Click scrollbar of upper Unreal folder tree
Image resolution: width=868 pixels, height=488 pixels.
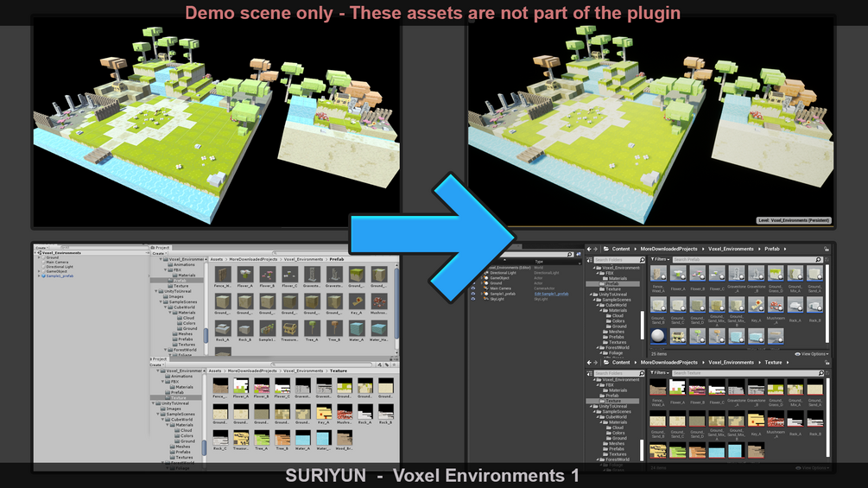(643, 324)
